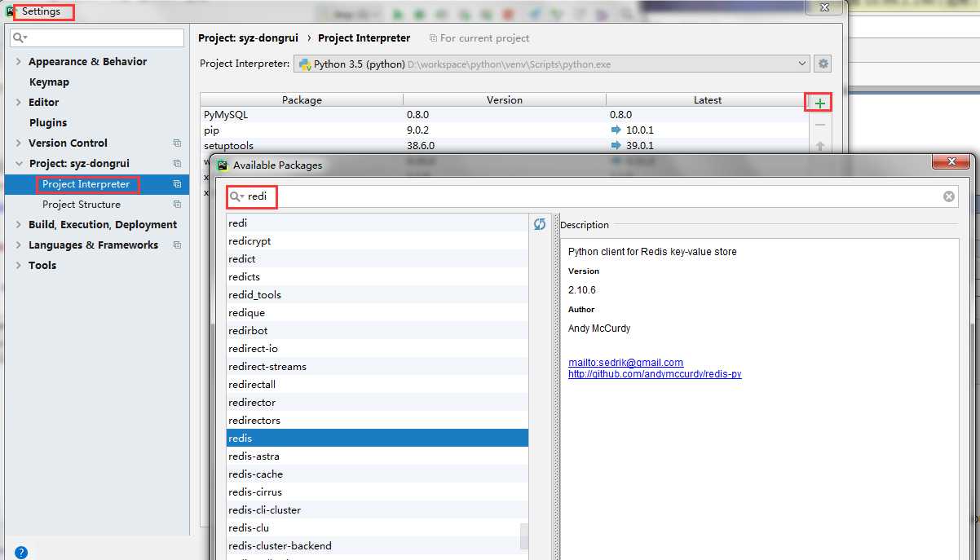Select redis-astra in the package list
The image size is (980, 560).
377,456
